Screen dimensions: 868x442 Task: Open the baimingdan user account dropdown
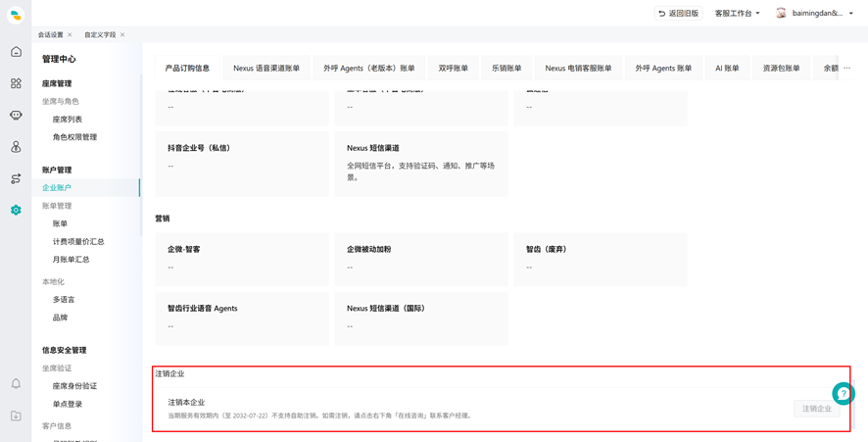(x=814, y=14)
